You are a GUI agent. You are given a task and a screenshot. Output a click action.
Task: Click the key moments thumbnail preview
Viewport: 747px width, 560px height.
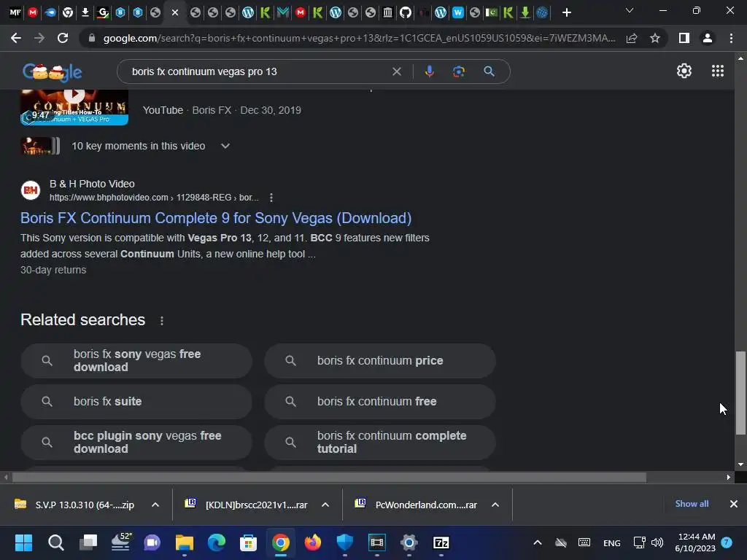tap(40, 146)
